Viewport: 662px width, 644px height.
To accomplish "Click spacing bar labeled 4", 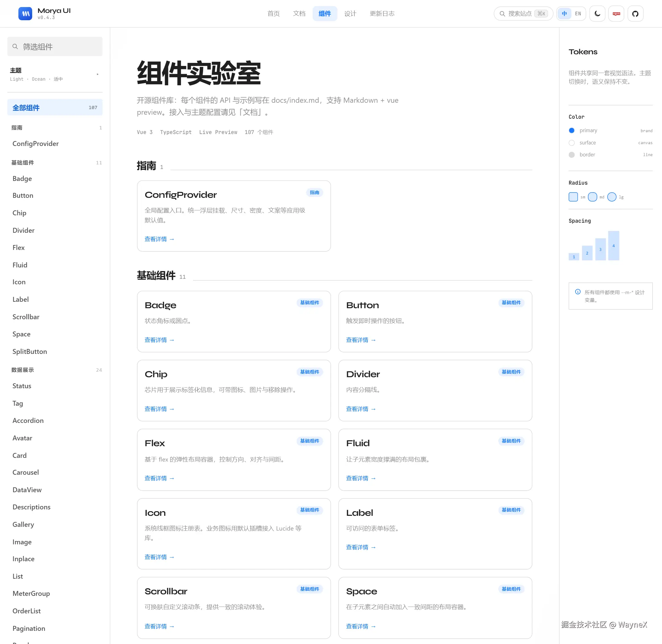I will tap(613, 246).
